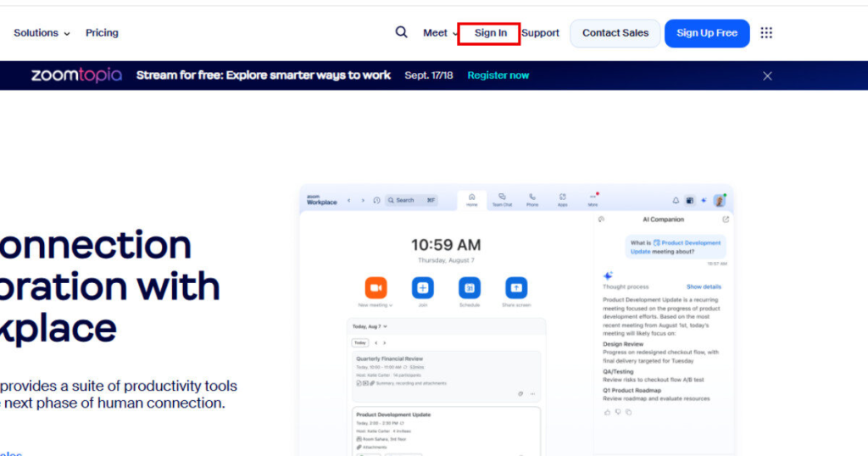868x456 pixels.
Task: Click the Product Development Update link in the chat bubble
Action: pyautogui.click(x=675, y=247)
